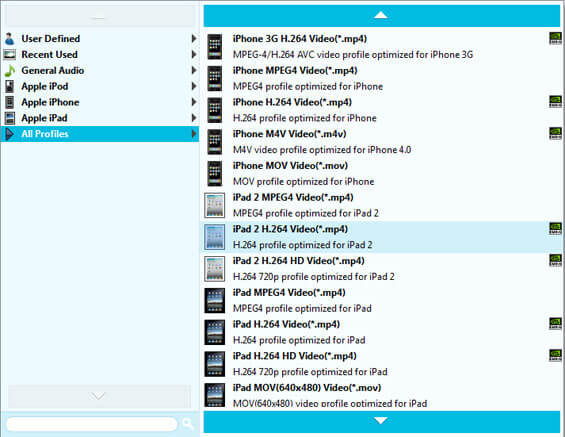Choose iPad 2 H.264 Video(*.mp4) profile
Screen dimensions: 565x437
[382, 237]
